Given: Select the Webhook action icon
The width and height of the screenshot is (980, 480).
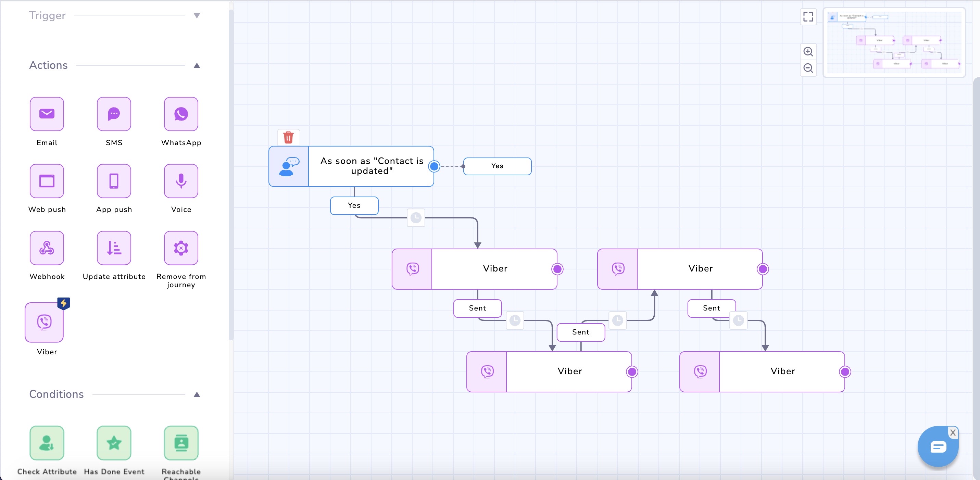Looking at the screenshot, I should 47,248.
